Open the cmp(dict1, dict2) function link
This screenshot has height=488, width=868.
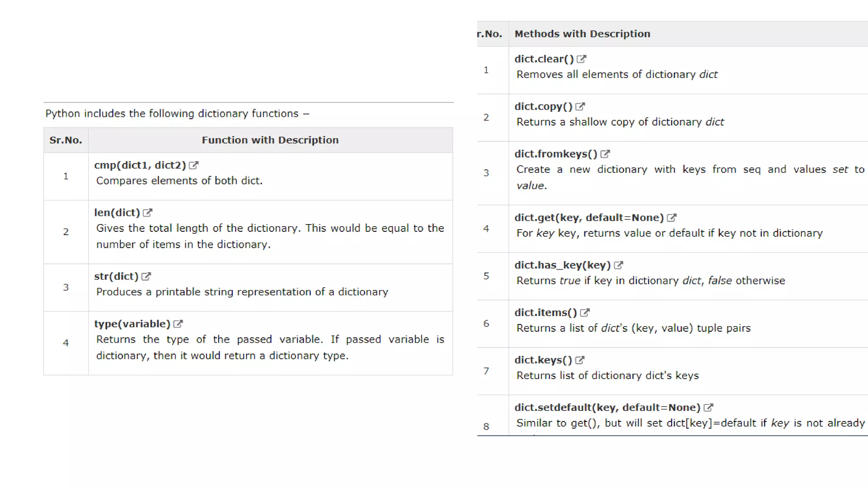pyautogui.click(x=140, y=165)
